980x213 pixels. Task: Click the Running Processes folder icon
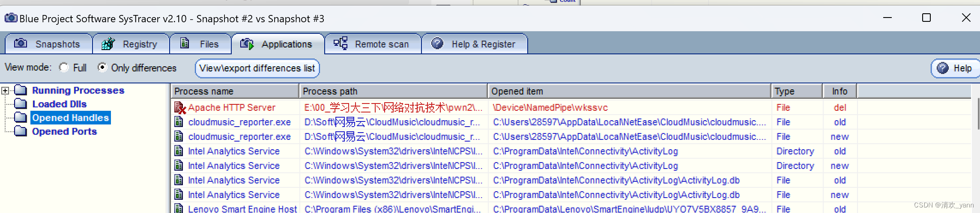pyautogui.click(x=21, y=90)
